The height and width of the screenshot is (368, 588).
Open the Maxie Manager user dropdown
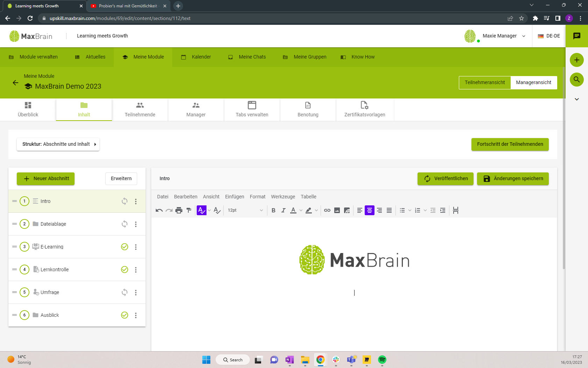(x=495, y=36)
